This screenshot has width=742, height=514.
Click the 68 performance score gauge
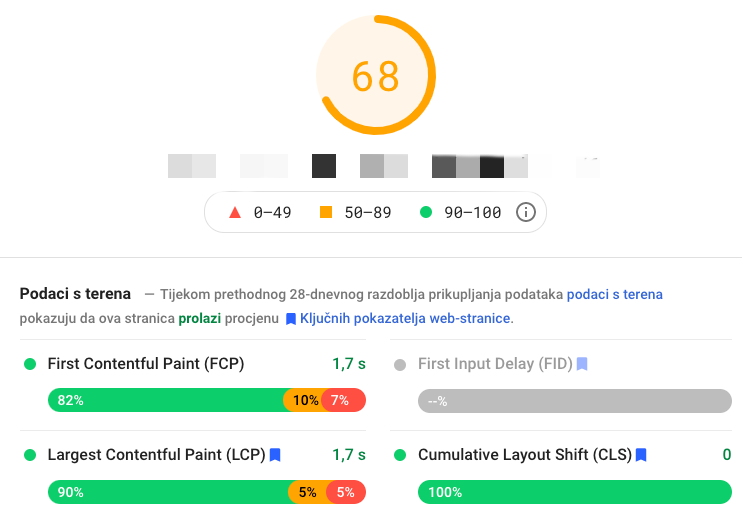click(x=376, y=75)
